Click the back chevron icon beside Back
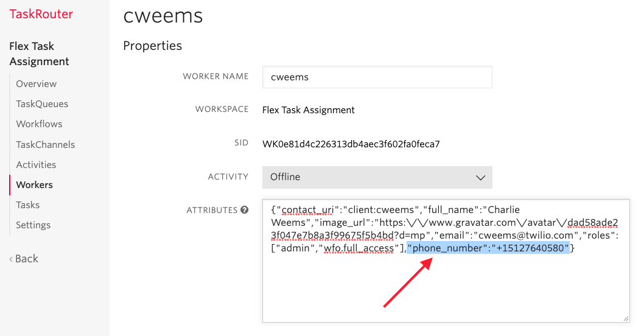Image resolution: width=644 pixels, height=336 pixels. [x=11, y=259]
